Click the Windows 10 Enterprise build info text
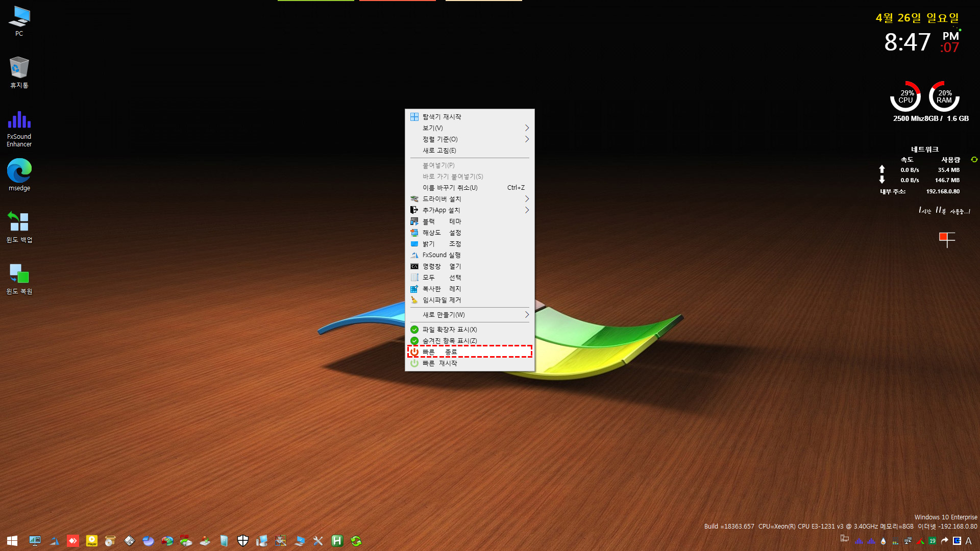 click(946, 517)
